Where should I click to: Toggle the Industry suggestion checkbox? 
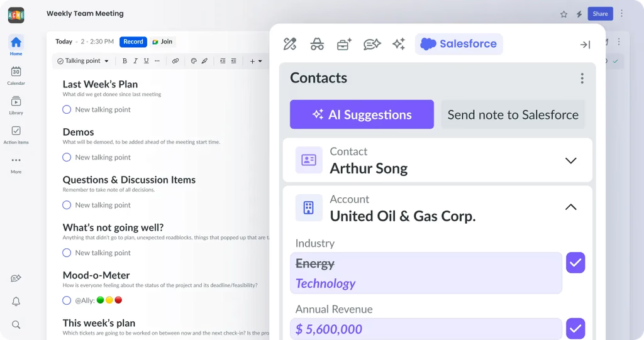(575, 263)
